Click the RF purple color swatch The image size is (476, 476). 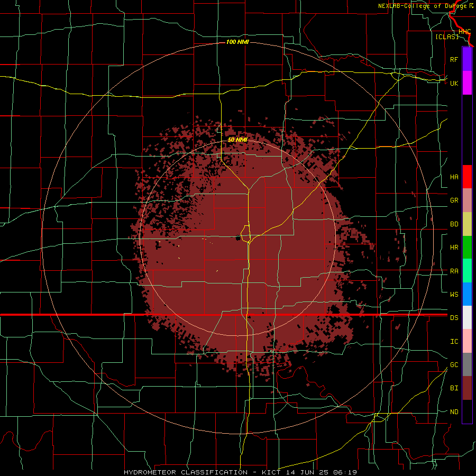(467, 59)
